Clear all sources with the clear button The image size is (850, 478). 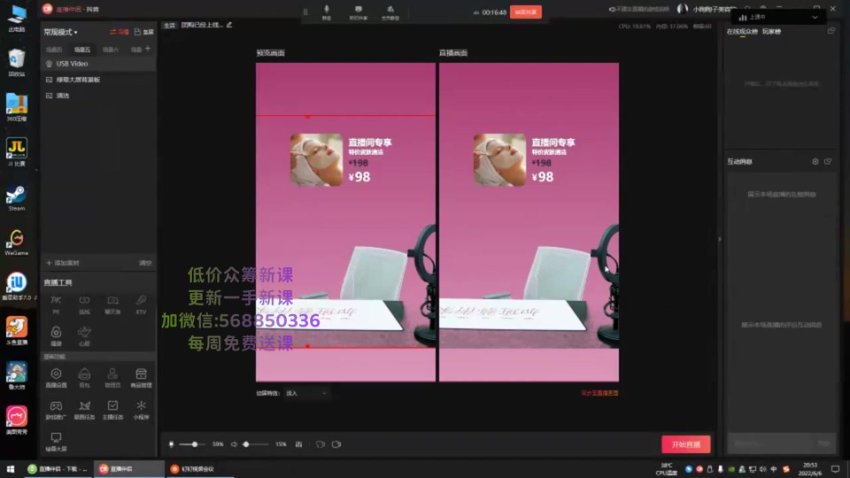[x=145, y=263]
